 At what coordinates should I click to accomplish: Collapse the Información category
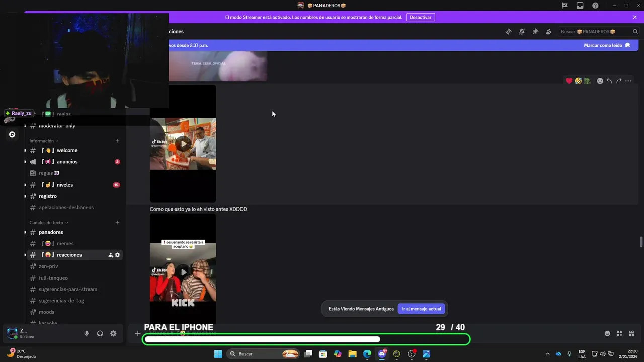click(44, 141)
